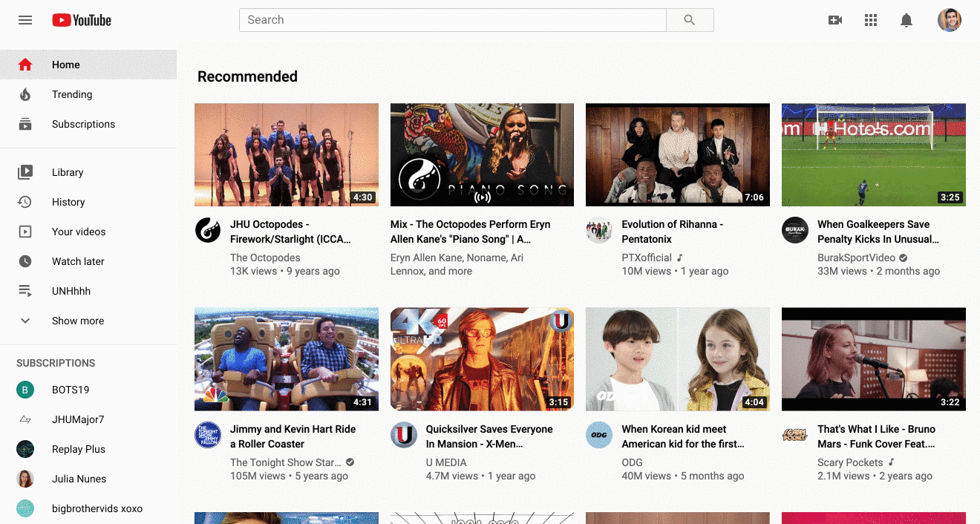Open the create video camera icon
The image size is (980, 524).
click(835, 20)
